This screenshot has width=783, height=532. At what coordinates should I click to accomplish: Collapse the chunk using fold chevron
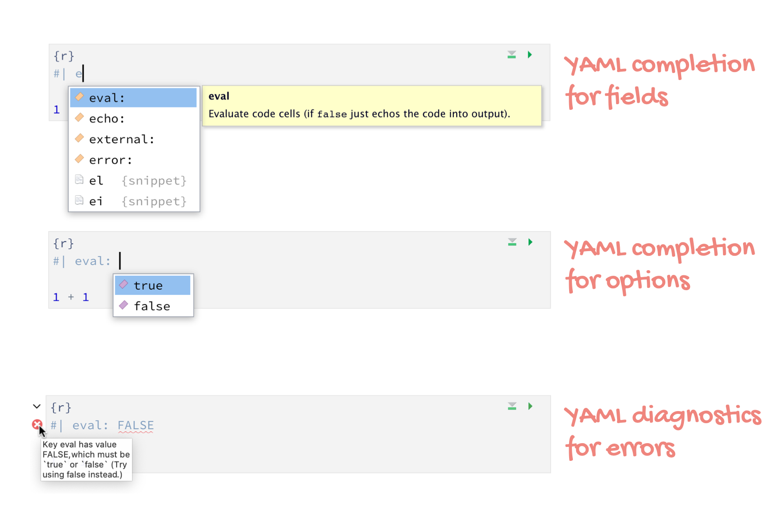37,406
